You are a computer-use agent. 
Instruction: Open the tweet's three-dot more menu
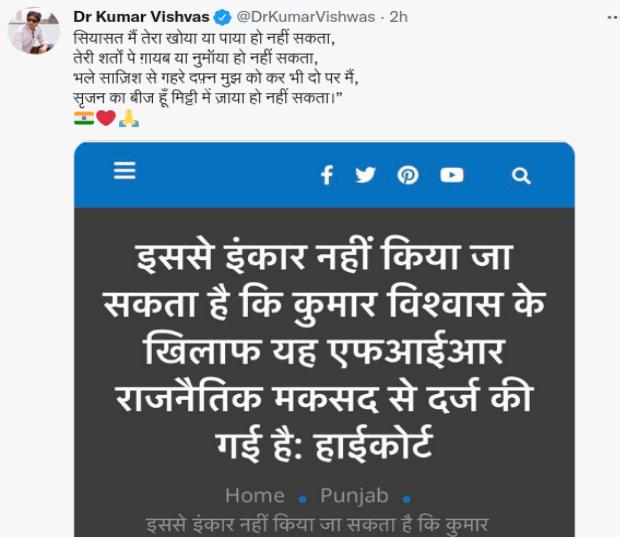[613, 17]
